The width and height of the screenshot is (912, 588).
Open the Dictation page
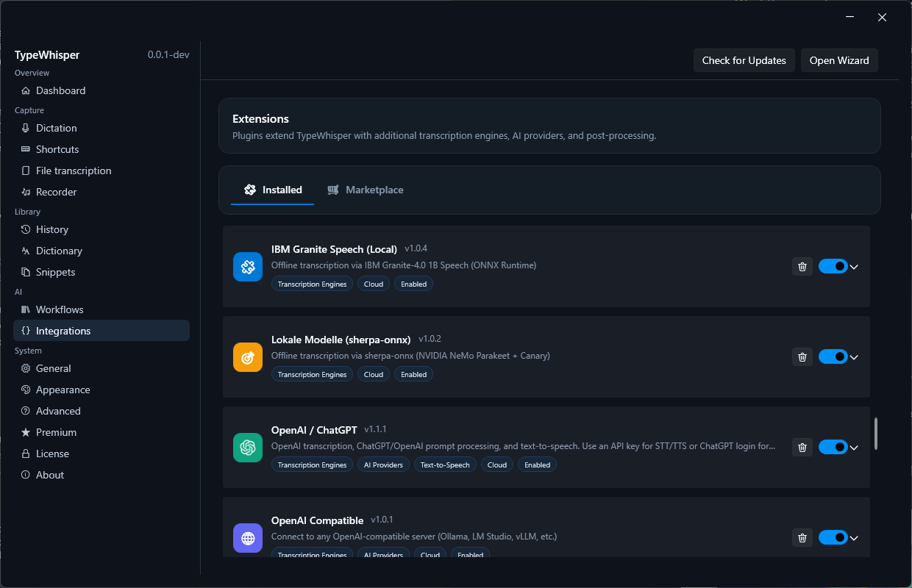coord(101,128)
